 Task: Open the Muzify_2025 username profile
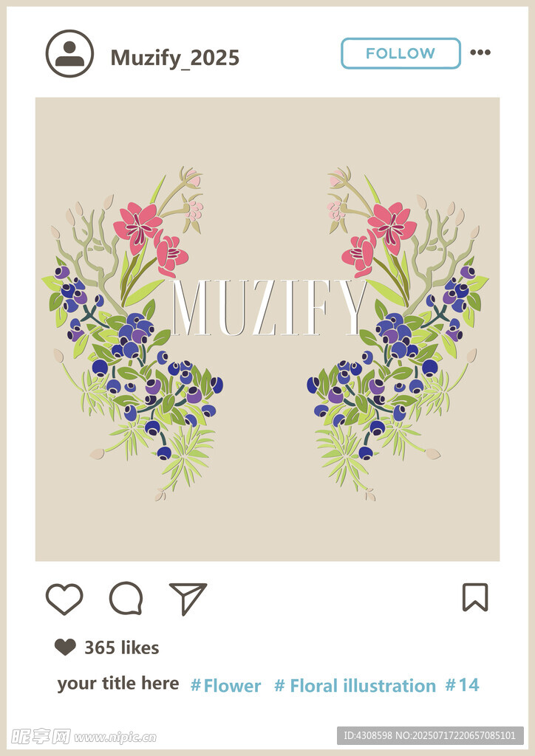pyautogui.click(x=174, y=58)
